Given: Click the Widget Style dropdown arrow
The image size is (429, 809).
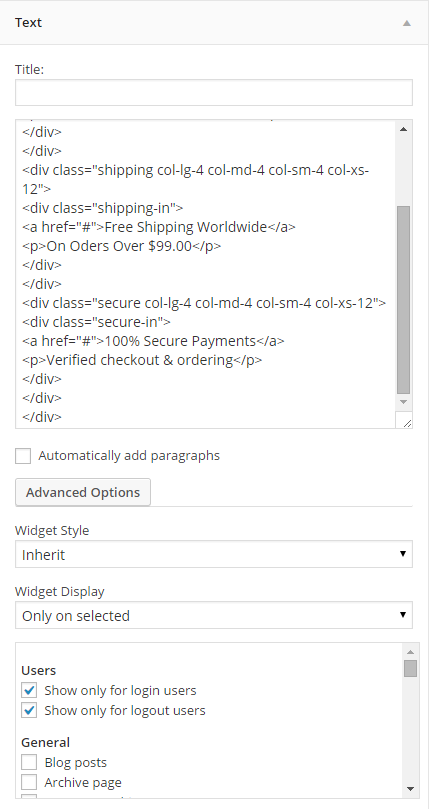Looking at the screenshot, I should pos(403,554).
